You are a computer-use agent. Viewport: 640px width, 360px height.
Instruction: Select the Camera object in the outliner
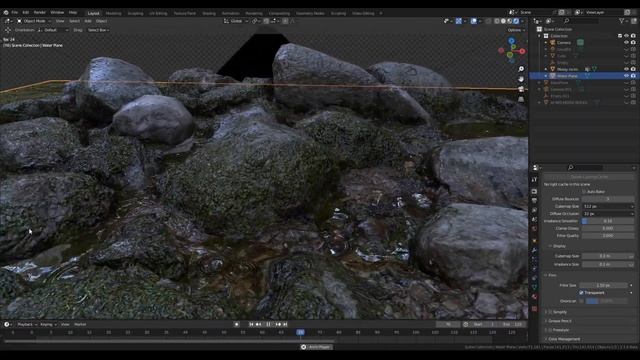pos(564,42)
